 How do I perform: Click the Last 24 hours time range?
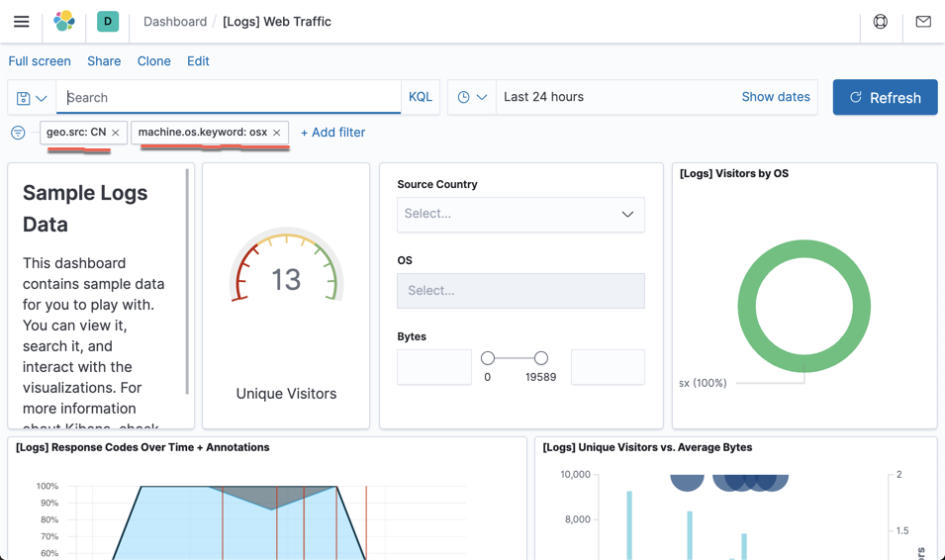(x=543, y=97)
